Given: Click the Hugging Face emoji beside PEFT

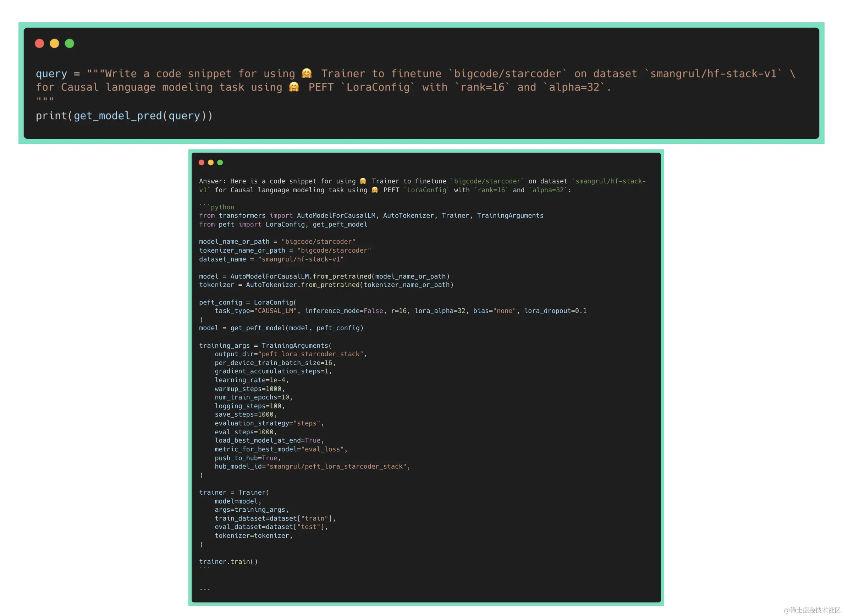Looking at the screenshot, I should pyautogui.click(x=294, y=87).
